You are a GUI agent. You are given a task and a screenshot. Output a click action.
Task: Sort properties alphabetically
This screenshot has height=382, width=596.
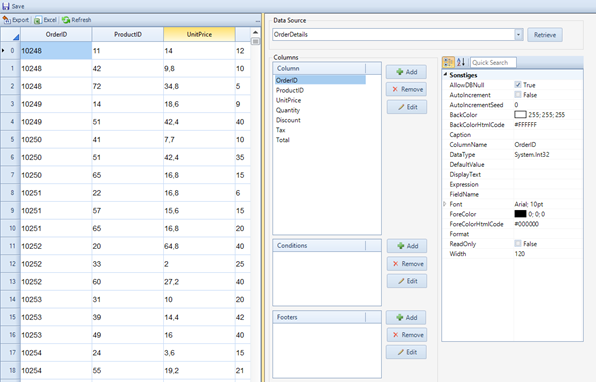[x=461, y=62]
